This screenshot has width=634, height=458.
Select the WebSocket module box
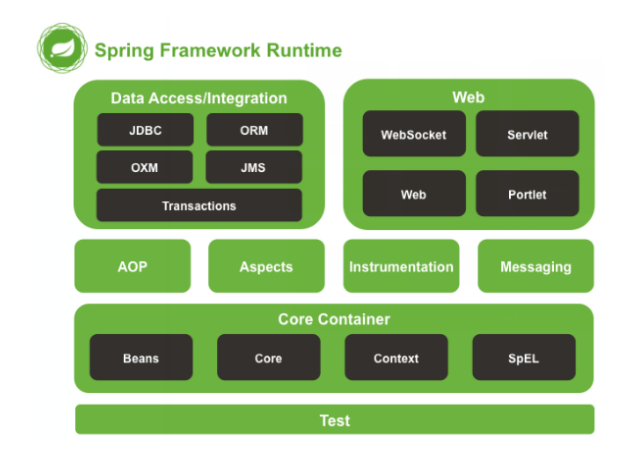point(414,134)
